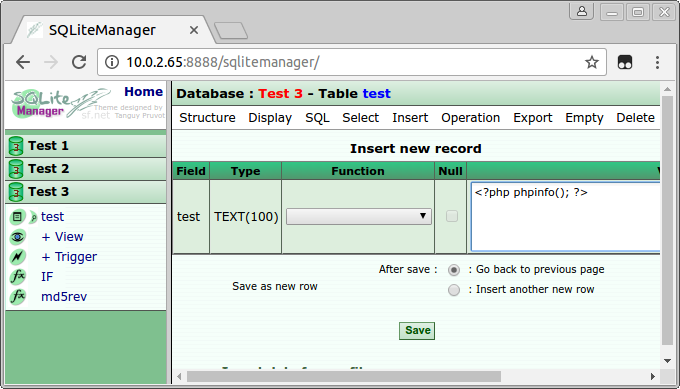The height and width of the screenshot is (389, 680).
Task: Click the Save button
Action: pos(417,330)
